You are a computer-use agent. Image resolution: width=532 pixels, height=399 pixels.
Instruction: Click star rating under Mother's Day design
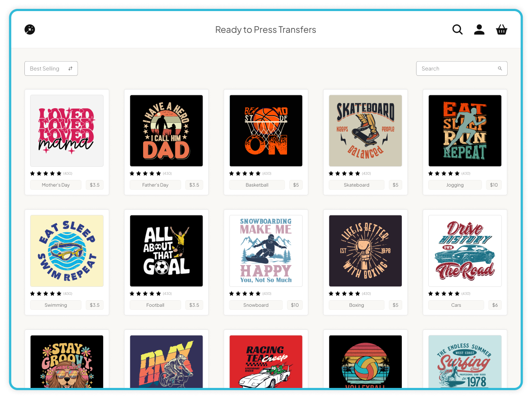click(x=46, y=173)
